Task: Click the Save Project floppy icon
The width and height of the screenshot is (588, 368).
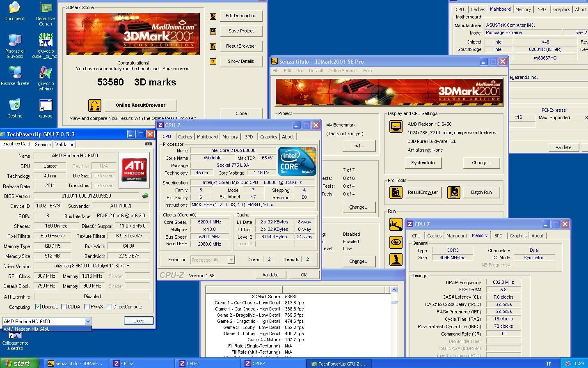Action: pos(213,31)
